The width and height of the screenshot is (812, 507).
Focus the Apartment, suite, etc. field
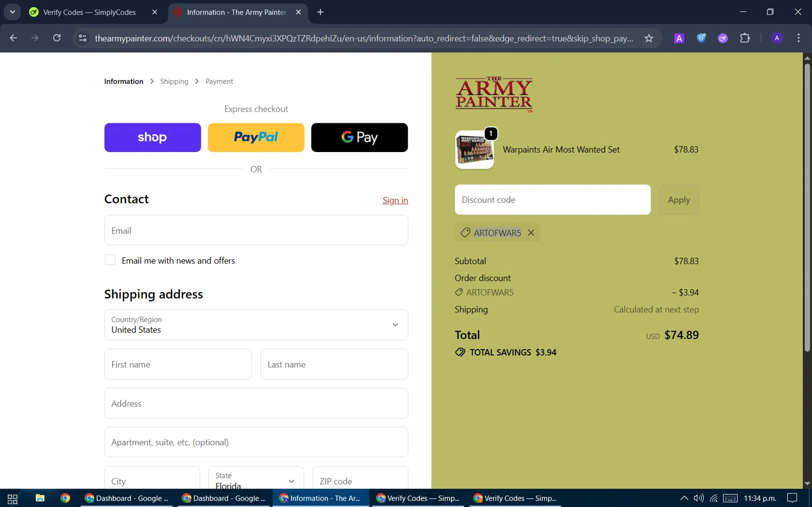(256, 442)
